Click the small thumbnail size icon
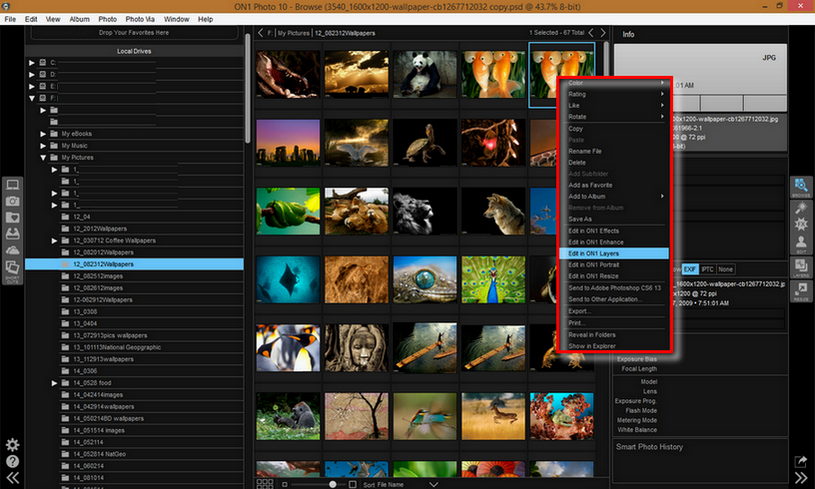 (284, 484)
